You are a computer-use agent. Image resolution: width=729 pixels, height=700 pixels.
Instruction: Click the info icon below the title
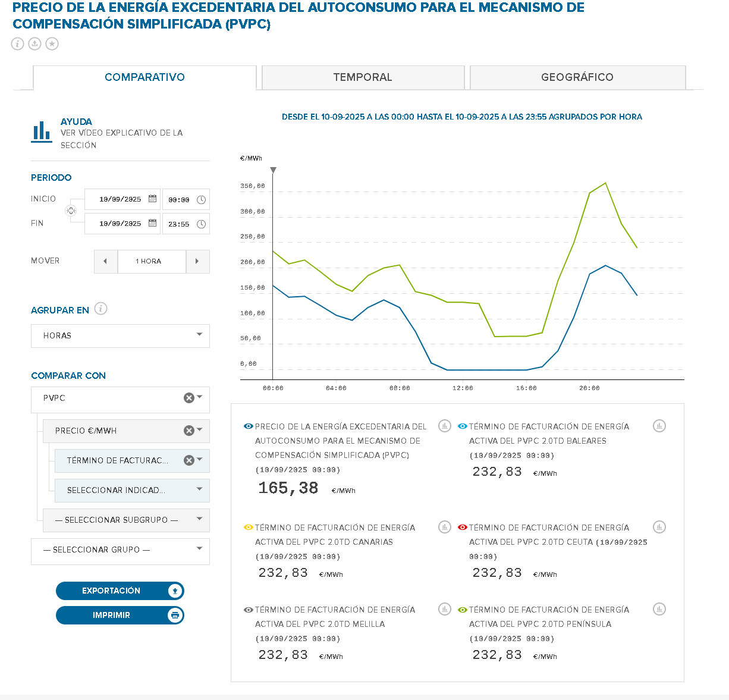[18, 43]
